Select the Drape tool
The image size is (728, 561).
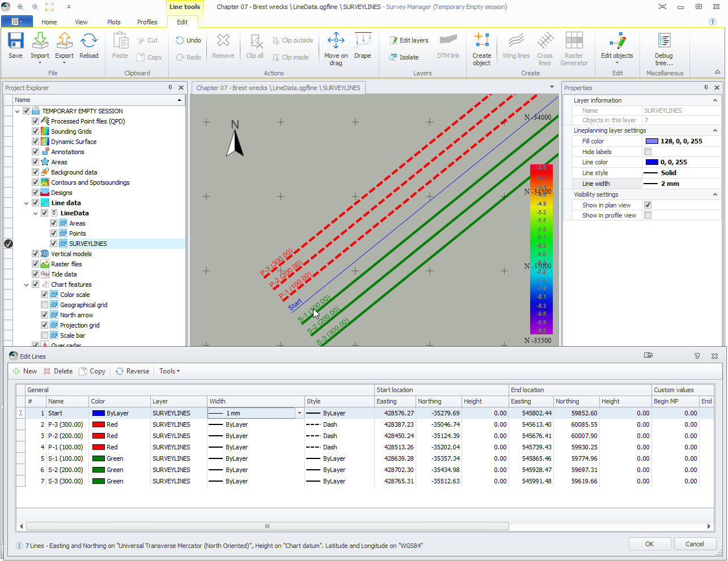pyautogui.click(x=363, y=45)
